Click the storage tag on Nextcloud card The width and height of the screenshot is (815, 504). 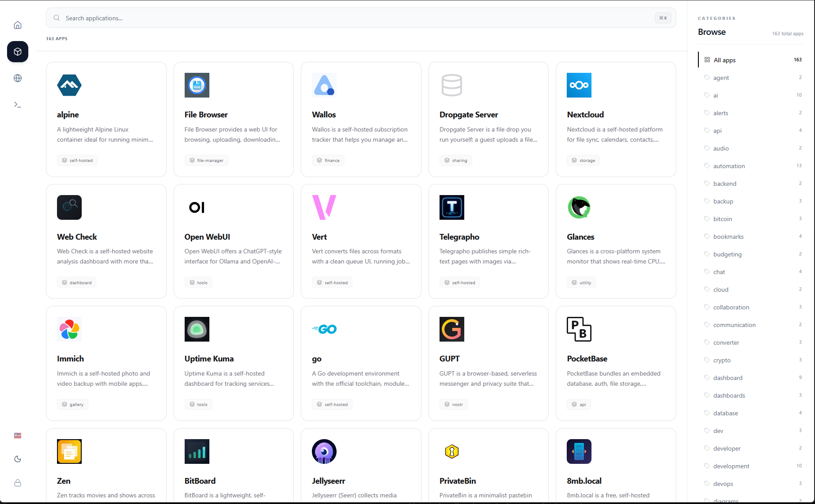pos(583,161)
